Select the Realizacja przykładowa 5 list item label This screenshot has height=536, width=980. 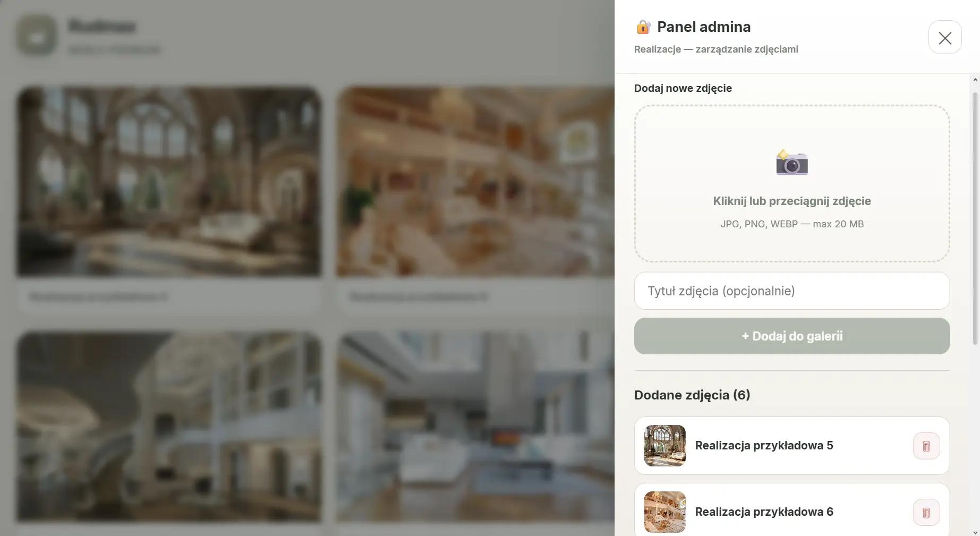tap(764, 445)
